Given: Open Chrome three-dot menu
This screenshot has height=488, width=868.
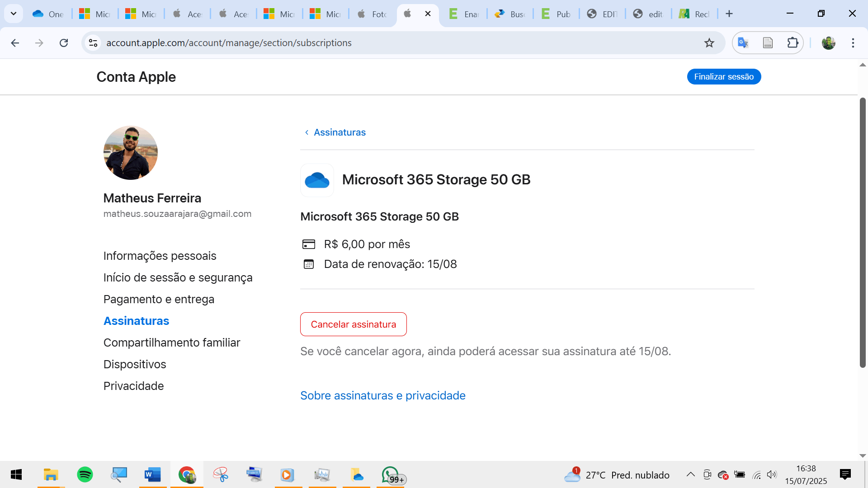Looking at the screenshot, I should pos(853,43).
